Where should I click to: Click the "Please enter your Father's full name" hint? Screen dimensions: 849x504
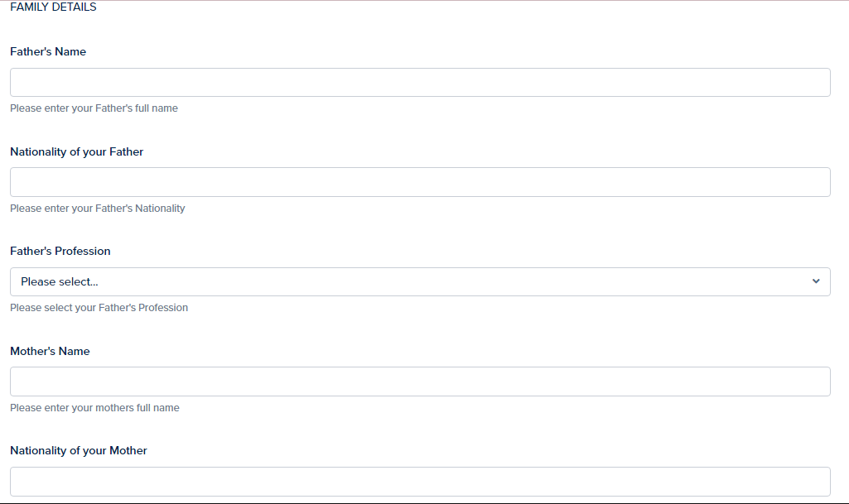94,108
